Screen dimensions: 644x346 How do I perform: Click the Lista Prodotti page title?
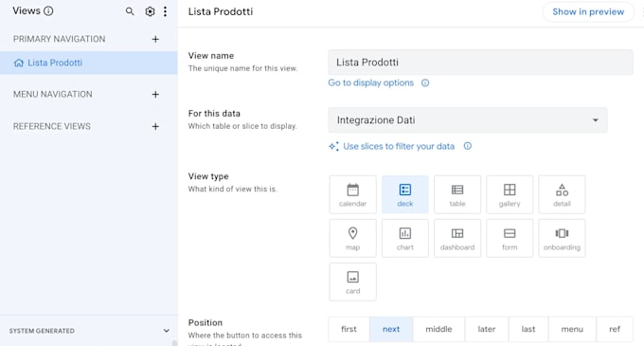point(221,11)
